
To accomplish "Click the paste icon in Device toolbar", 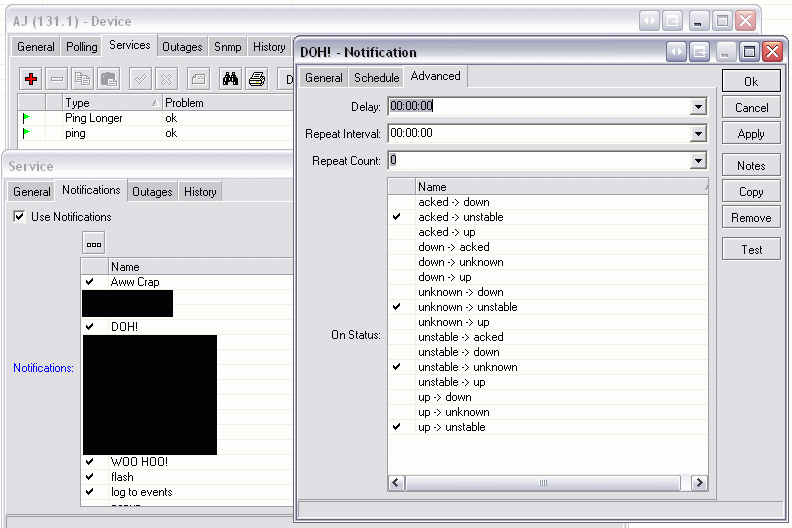I will (109, 79).
